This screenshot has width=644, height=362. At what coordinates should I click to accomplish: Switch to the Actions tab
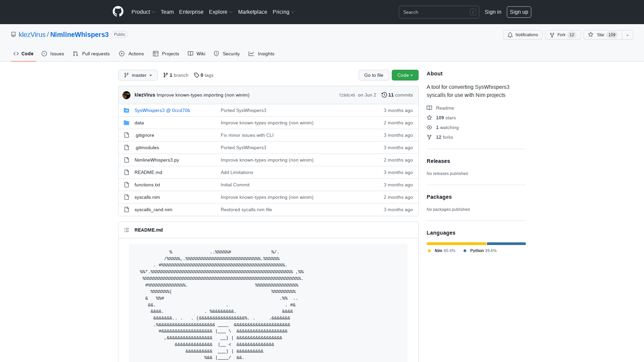[131, 54]
